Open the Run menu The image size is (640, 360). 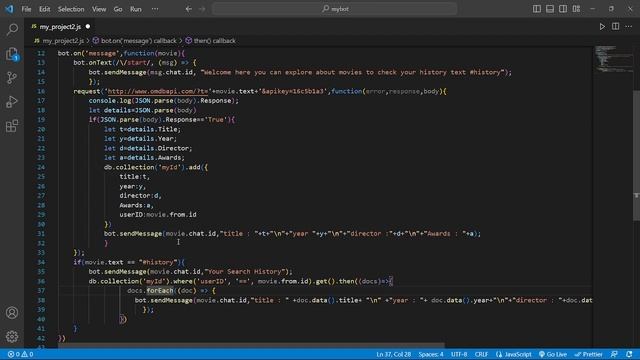[136, 9]
